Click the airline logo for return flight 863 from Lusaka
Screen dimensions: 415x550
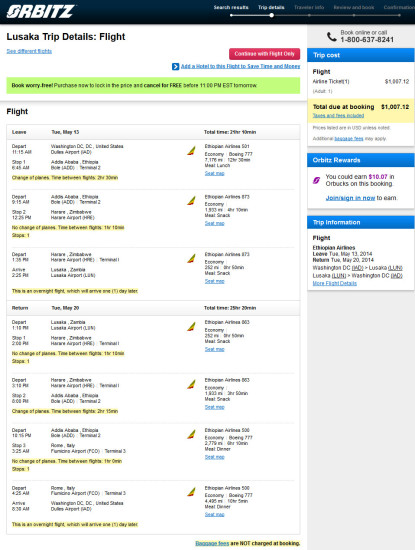[x=191, y=327]
